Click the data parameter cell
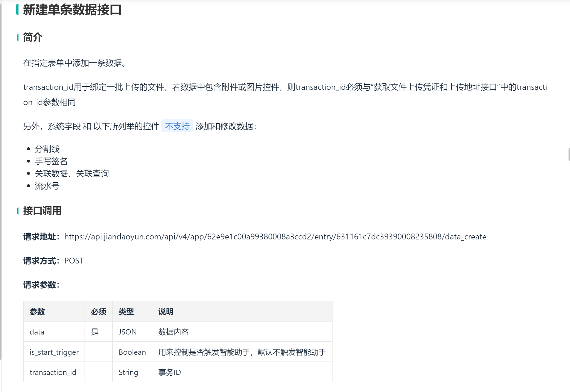 [37, 332]
